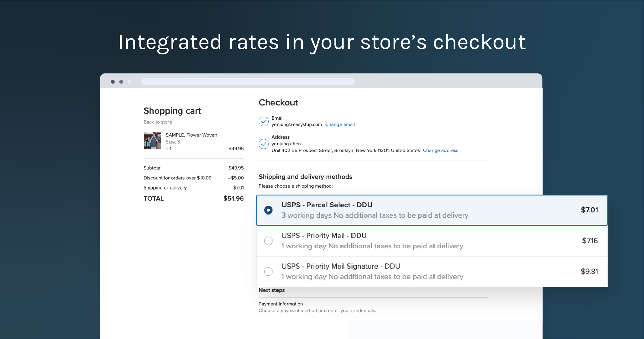The image size is (644, 339).
Task: Open the Flower Woven product thumbnail
Action: [152, 140]
